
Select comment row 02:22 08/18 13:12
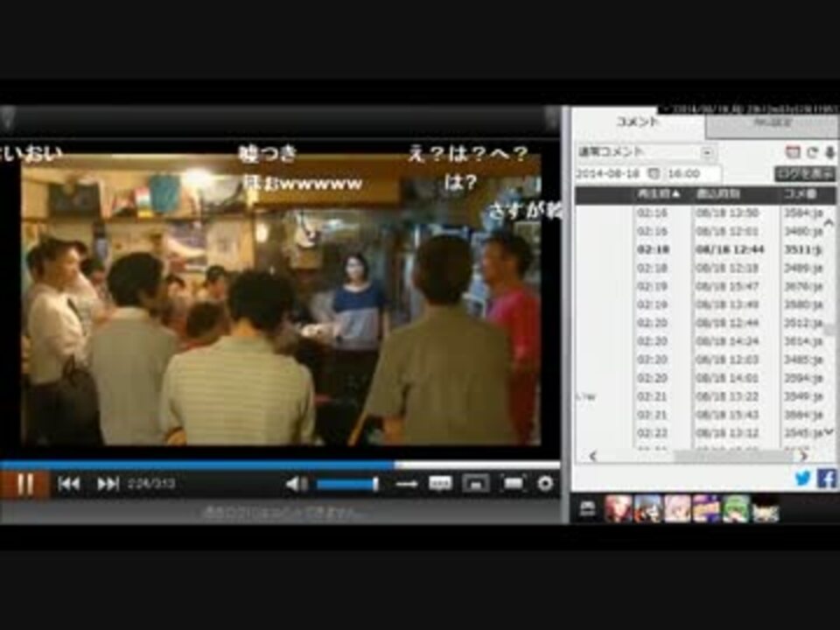point(699,433)
